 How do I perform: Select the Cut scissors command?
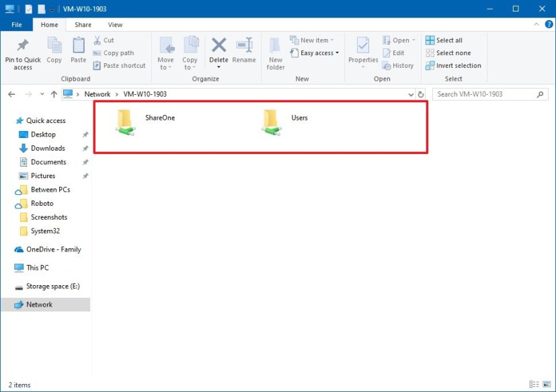pos(103,40)
